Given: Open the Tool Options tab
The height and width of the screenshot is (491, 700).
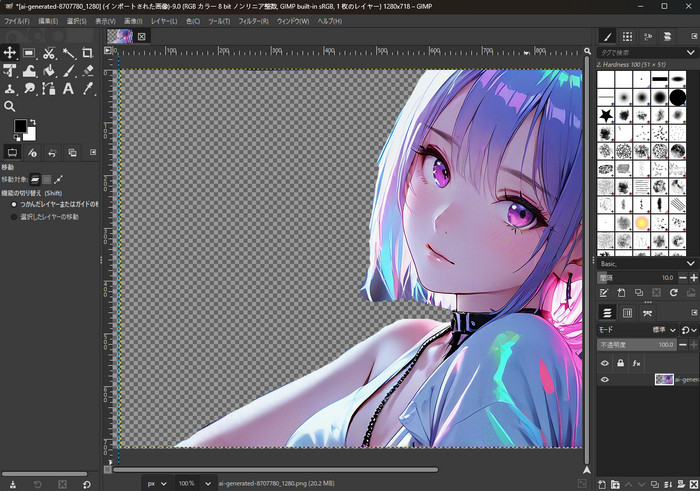Looking at the screenshot, I should coord(12,153).
